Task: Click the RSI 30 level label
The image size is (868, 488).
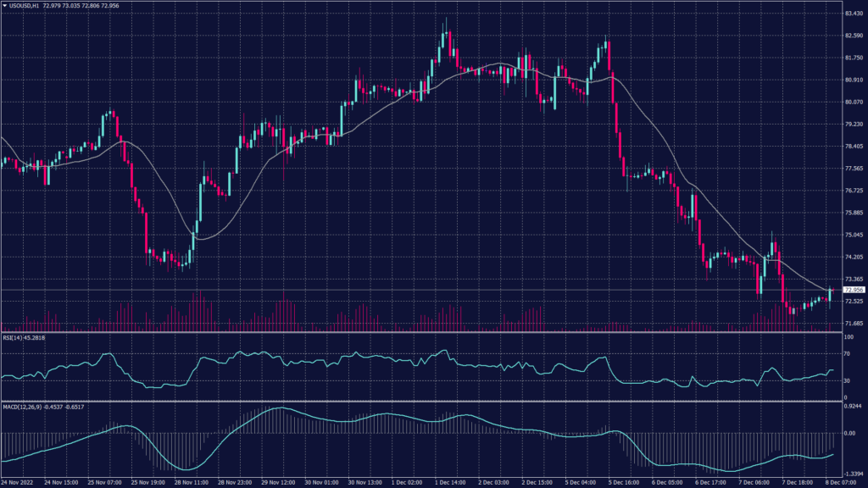Action: pyautogui.click(x=848, y=380)
